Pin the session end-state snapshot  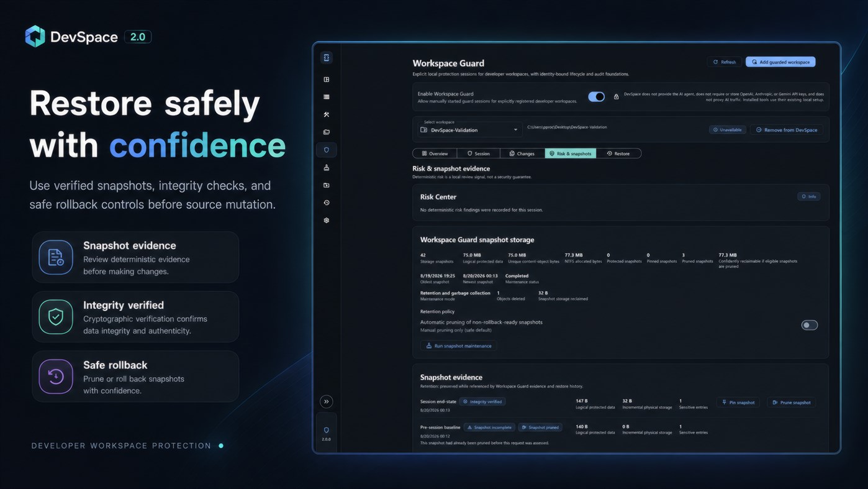coord(739,403)
